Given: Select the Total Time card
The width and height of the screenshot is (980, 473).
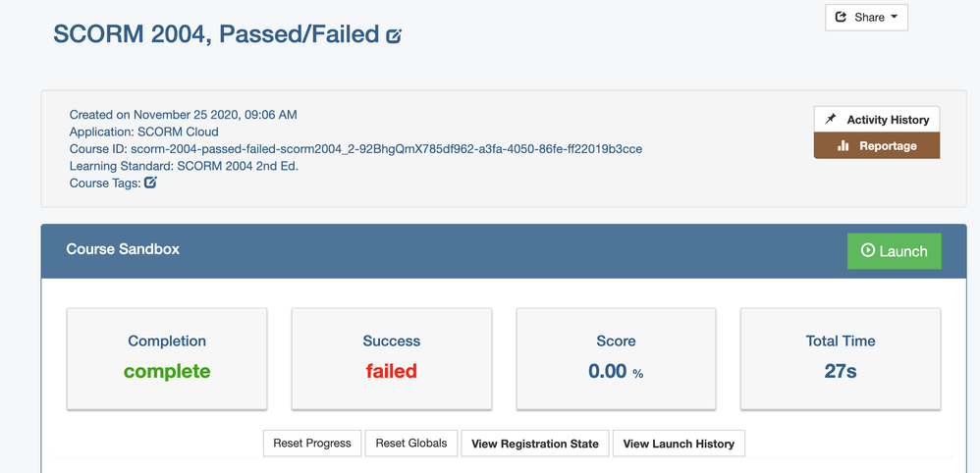Looking at the screenshot, I should pos(840,358).
